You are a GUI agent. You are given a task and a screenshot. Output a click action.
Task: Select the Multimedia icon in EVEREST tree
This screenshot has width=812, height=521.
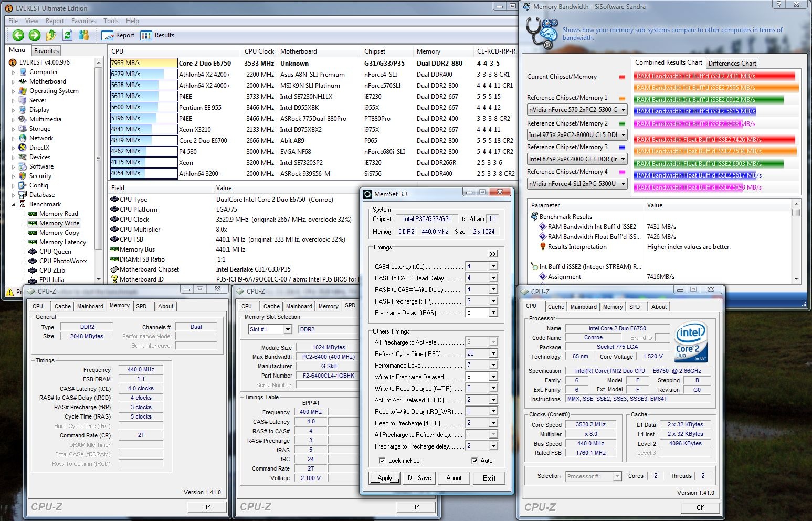pos(23,119)
